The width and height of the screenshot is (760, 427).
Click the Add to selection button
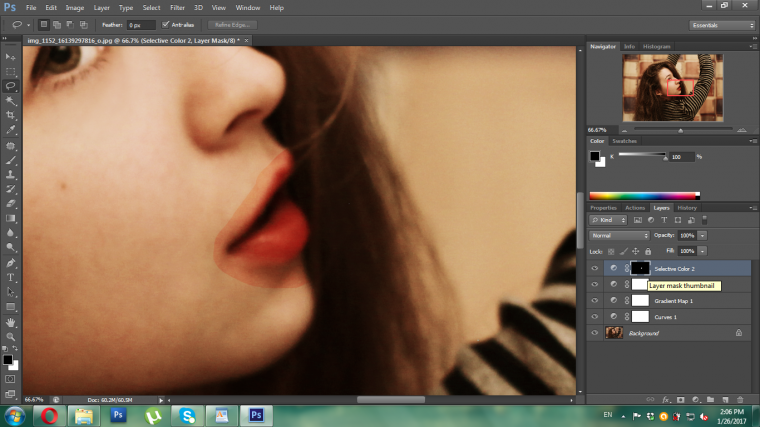(57, 24)
